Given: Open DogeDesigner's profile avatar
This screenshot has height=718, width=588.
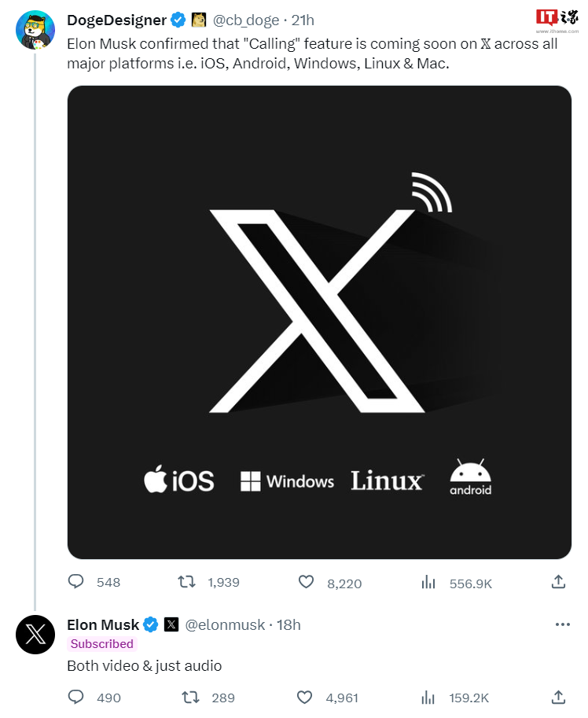Looking at the screenshot, I should tap(35, 30).
